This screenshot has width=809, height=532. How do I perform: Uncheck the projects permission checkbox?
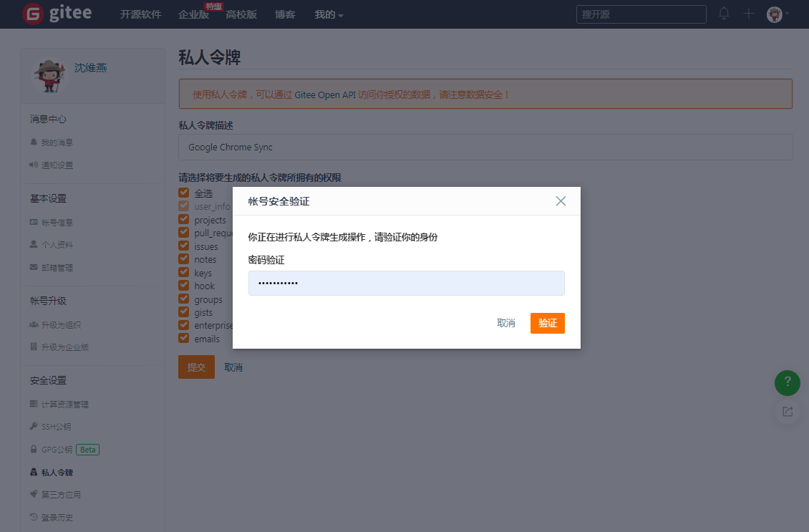click(x=184, y=219)
